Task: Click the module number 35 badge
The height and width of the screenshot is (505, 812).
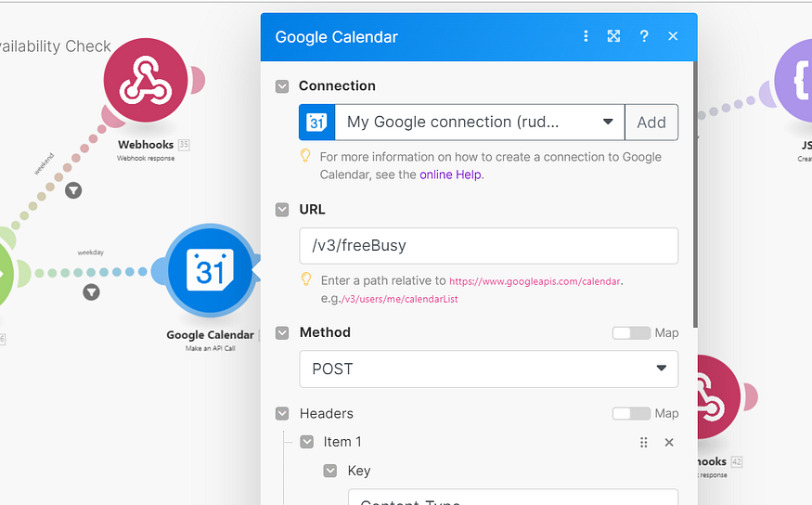Action: (184, 145)
